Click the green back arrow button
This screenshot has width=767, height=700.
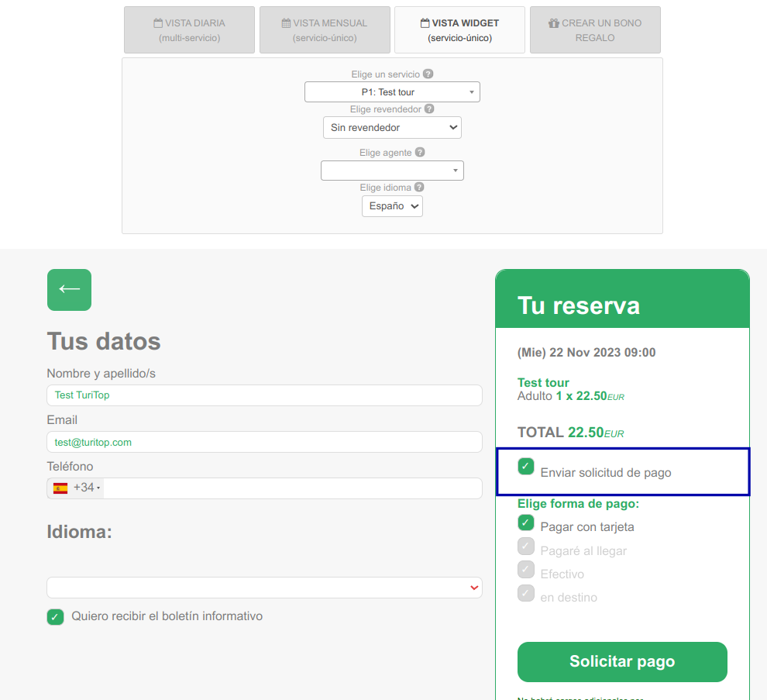pos(69,290)
